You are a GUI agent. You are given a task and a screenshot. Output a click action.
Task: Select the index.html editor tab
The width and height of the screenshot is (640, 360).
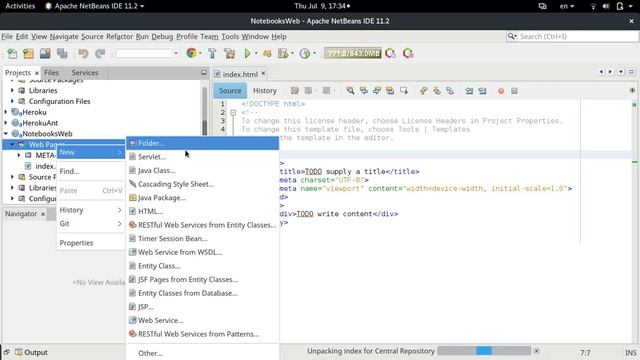tap(240, 74)
